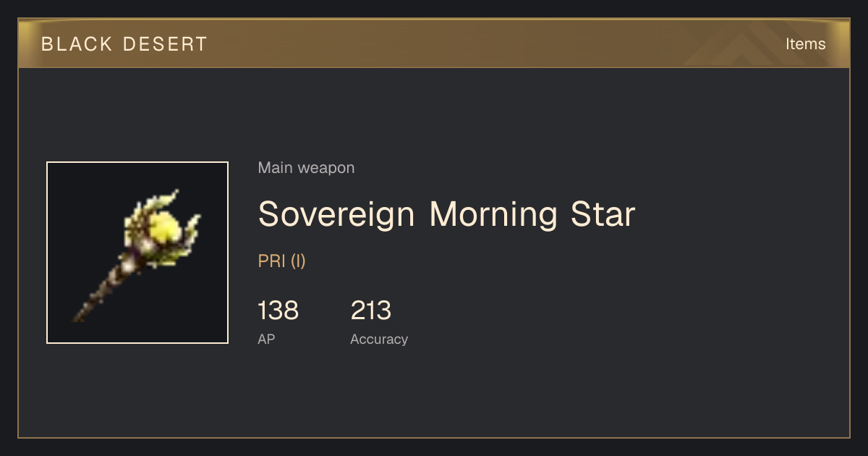Click the AP stat label
868x456 pixels.
tap(266, 339)
